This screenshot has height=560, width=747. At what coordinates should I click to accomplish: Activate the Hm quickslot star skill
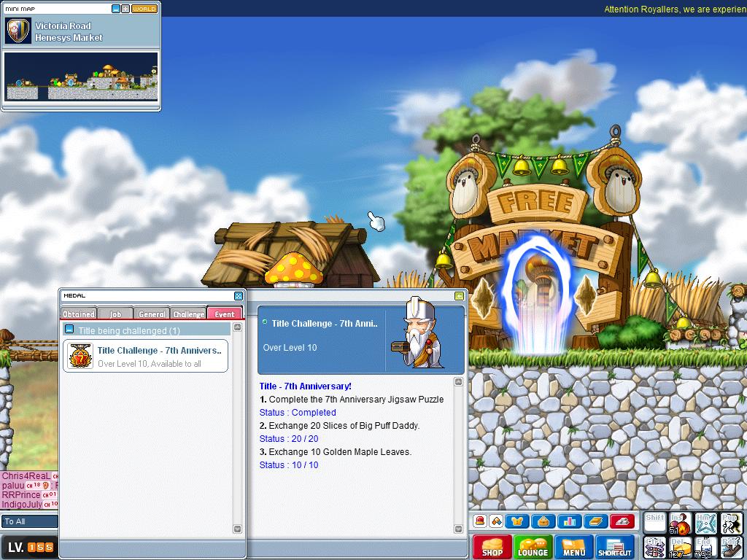(705, 523)
